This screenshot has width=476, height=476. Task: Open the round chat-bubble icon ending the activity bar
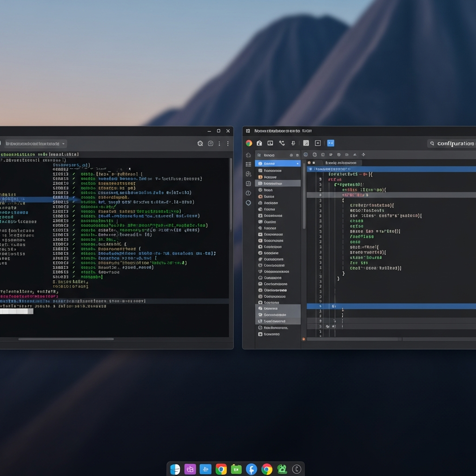248,203
